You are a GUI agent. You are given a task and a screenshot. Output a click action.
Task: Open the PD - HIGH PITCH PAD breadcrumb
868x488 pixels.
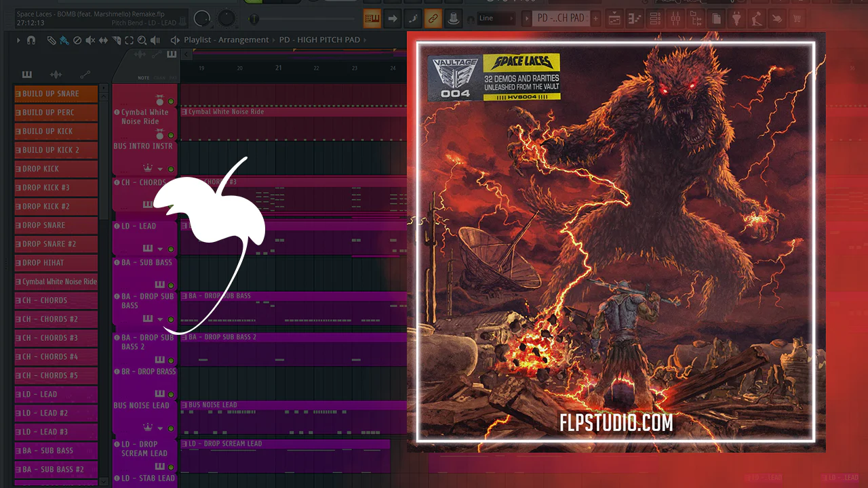point(319,40)
